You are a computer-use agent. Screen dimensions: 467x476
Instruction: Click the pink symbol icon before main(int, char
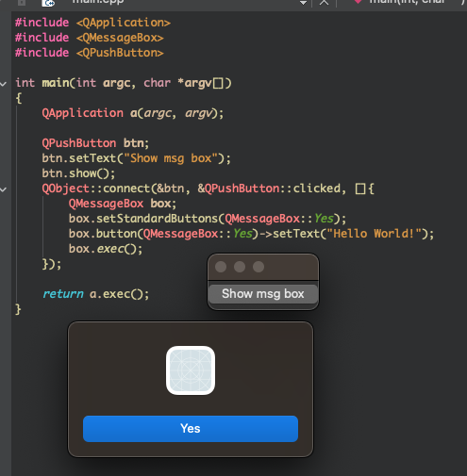point(358,2)
